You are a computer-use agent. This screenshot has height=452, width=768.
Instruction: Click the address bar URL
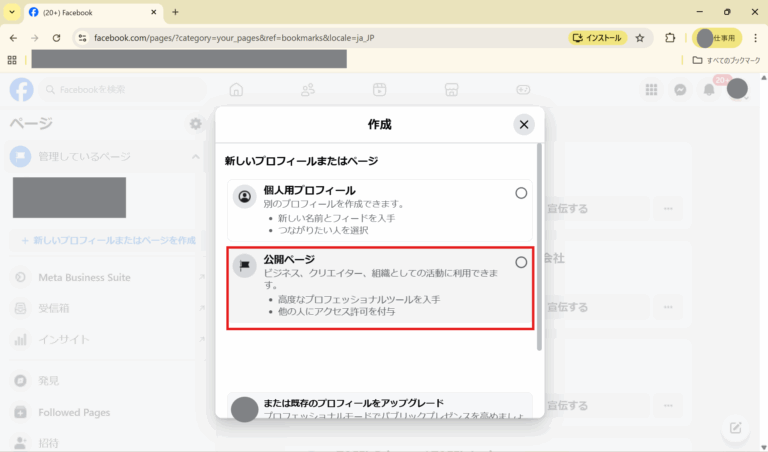click(x=234, y=38)
